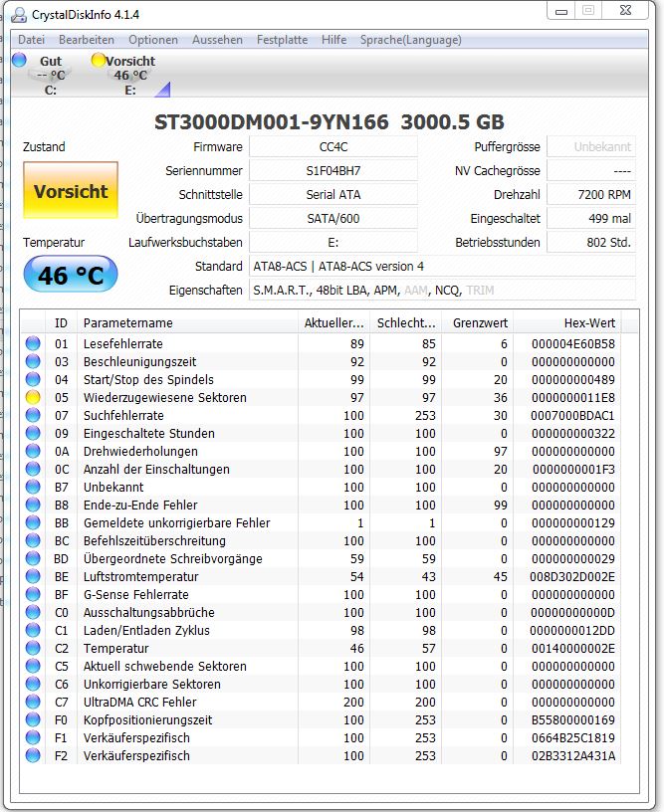Open the Aussehen menu
Viewport: 664px width, 812px height.
(218, 40)
